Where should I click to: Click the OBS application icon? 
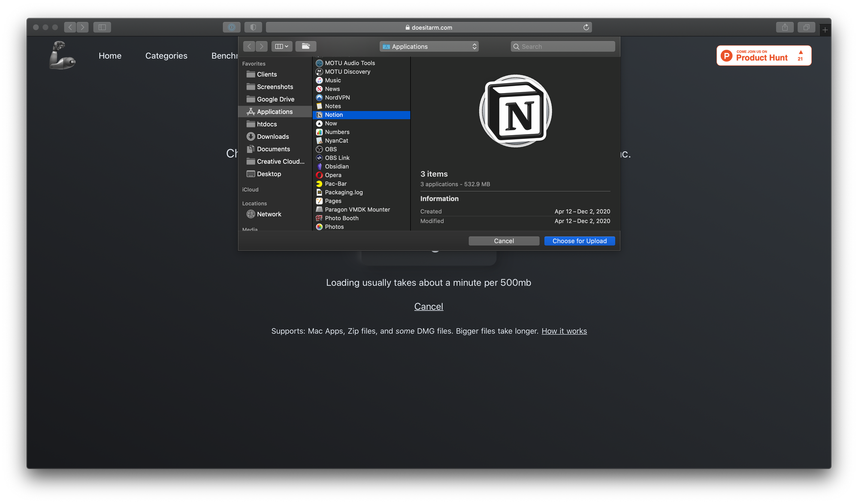click(319, 149)
